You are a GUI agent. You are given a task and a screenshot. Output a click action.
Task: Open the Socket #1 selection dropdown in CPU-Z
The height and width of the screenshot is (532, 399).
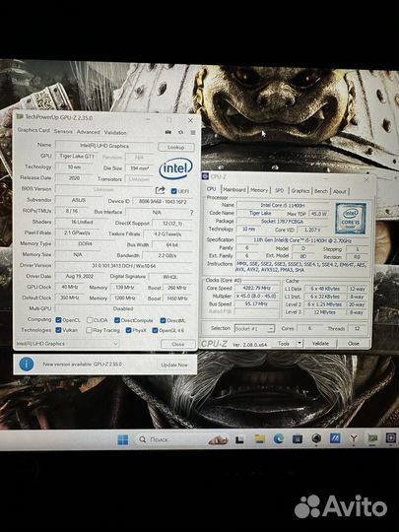(254, 328)
